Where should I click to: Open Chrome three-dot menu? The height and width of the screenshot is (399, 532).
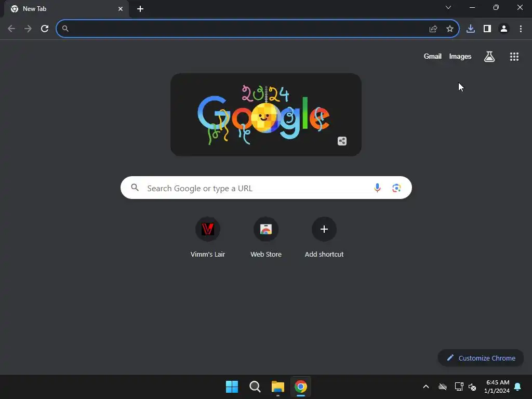[521, 29]
